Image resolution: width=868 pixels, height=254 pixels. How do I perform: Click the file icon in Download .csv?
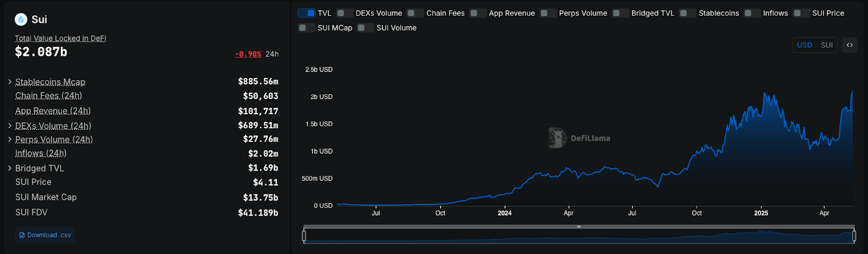click(22, 235)
